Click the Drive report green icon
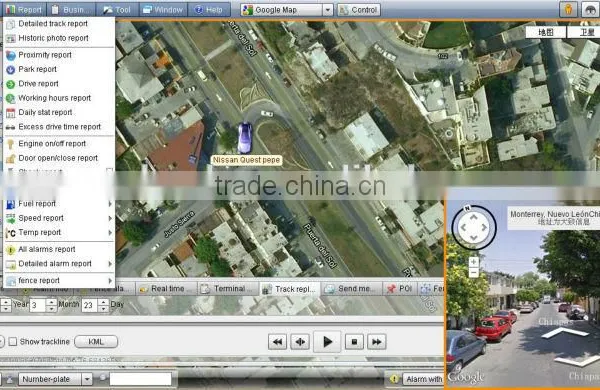Viewport: 600px width, 390px height. click(x=11, y=84)
